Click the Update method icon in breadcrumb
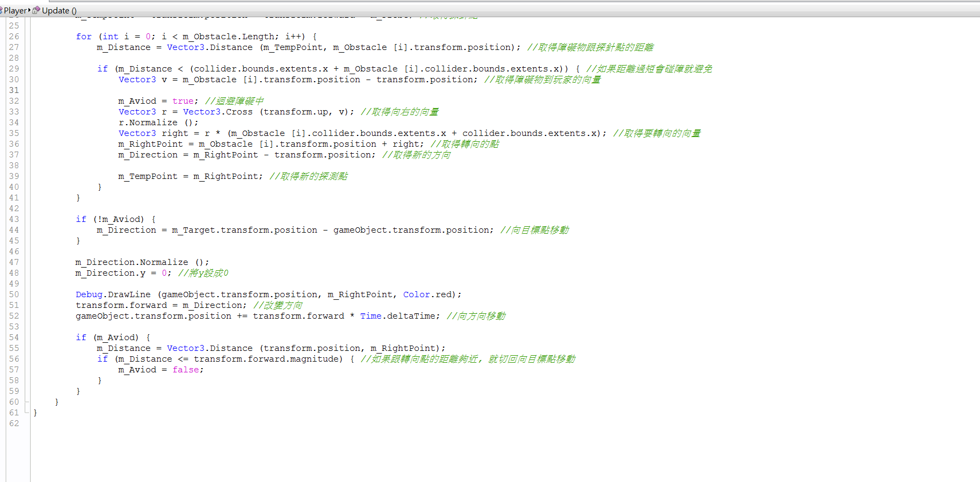The width and height of the screenshot is (980, 482). pyautogui.click(x=36, y=10)
